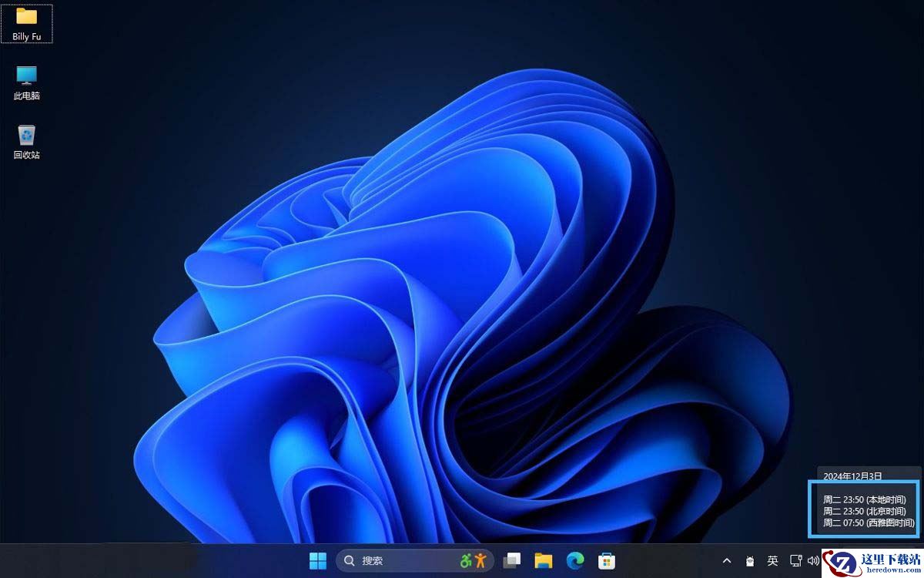The image size is (924, 578).
Task: Open the Windows Start menu
Action: pos(317,561)
